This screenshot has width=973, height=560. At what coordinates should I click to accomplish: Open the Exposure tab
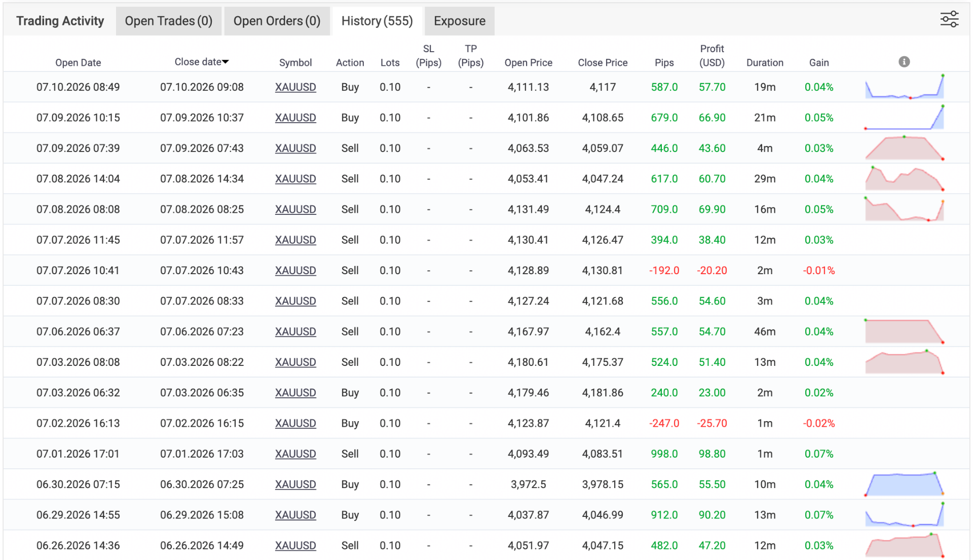click(460, 21)
